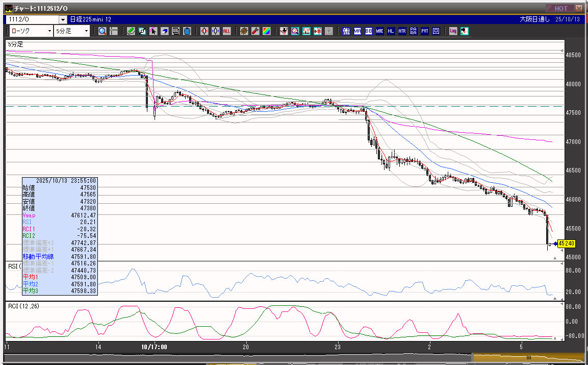This screenshot has height=365, width=588.
Task: Toggle the MA moving average indicator
Action: tap(357, 31)
